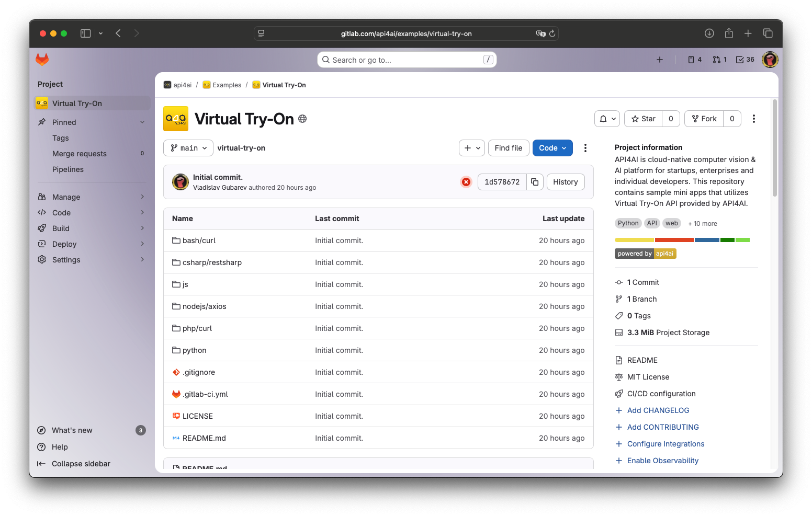Click the powered by api4ai badge
This screenshot has width=812, height=516.
click(646, 254)
